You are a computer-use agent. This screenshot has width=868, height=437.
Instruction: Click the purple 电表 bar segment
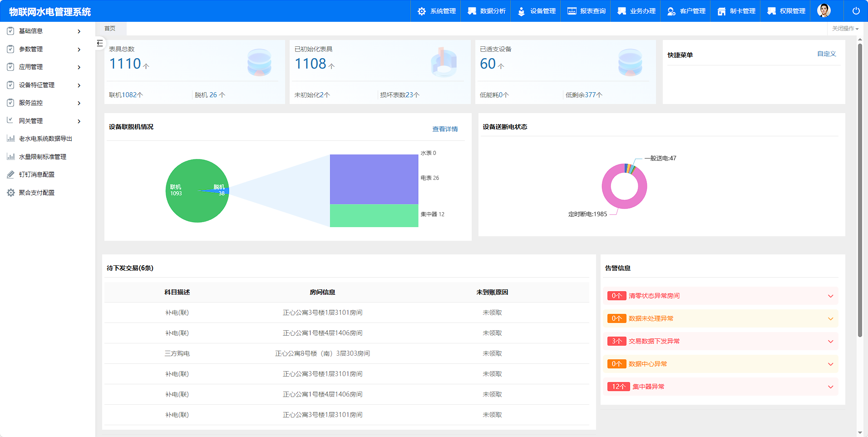click(374, 179)
